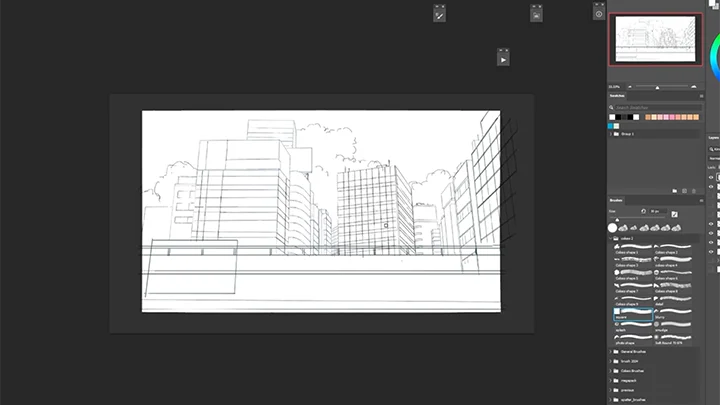Switch to the Brushes tab
The width and height of the screenshot is (720, 405).
[616, 201]
